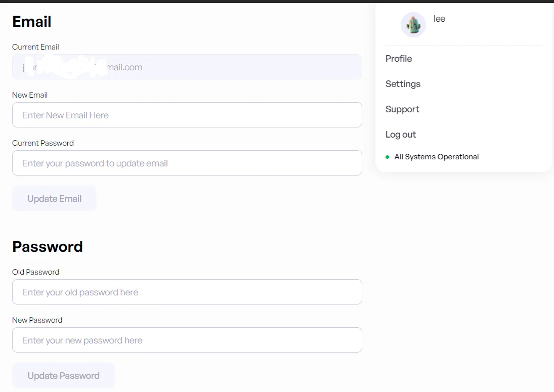This screenshot has width=554, height=392.
Task: Focus the Current Password input field
Action: [187, 163]
